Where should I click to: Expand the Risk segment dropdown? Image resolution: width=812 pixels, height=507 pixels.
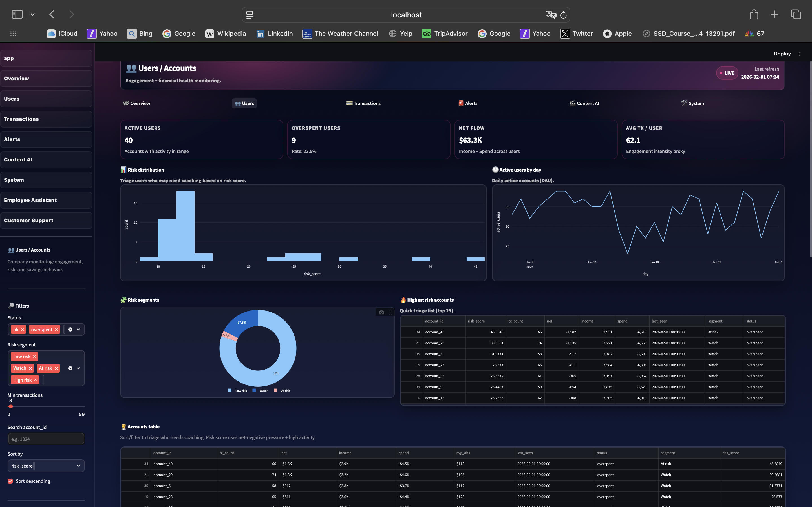pyautogui.click(x=78, y=368)
